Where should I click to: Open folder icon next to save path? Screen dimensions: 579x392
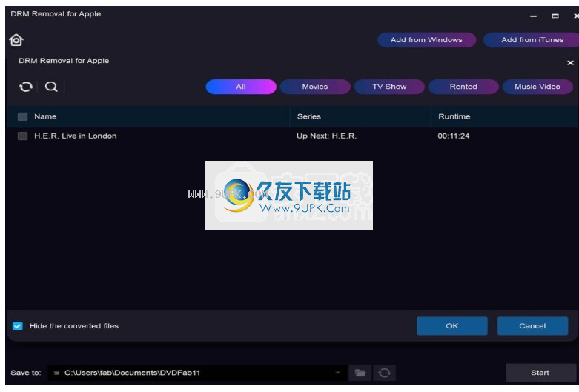coord(360,373)
